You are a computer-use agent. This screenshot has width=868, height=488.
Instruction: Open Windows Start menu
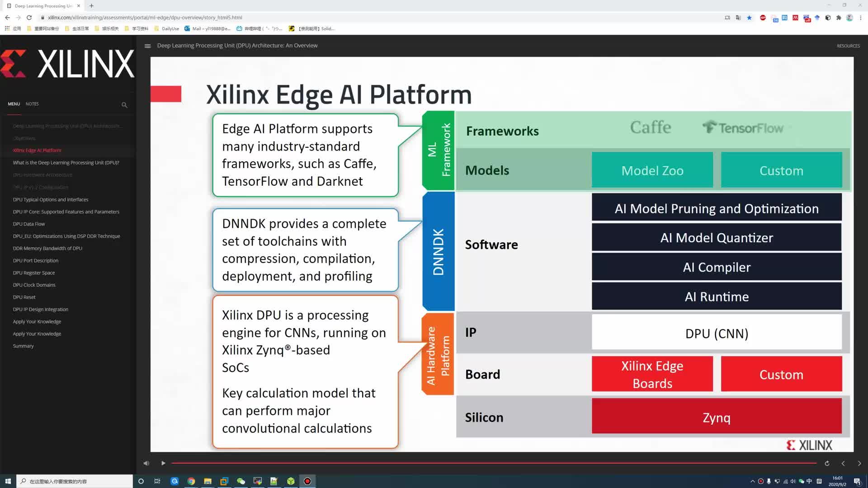(x=8, y=481)
